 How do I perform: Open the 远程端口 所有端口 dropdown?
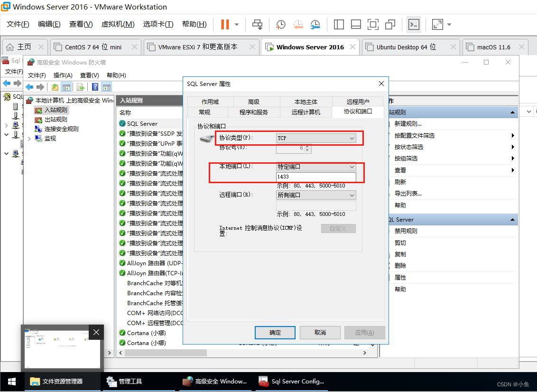315,195
